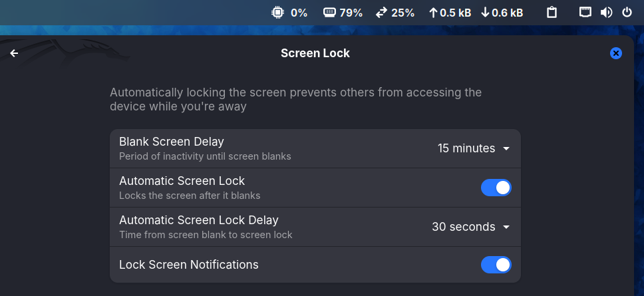Click the Lock Screen Notifications row label

(188, 265)
